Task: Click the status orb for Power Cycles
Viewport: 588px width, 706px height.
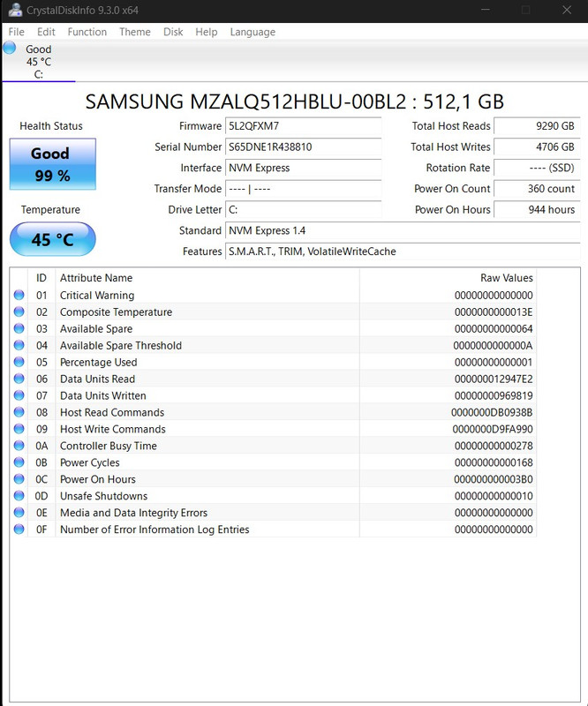Action: [x=19, y=462]
